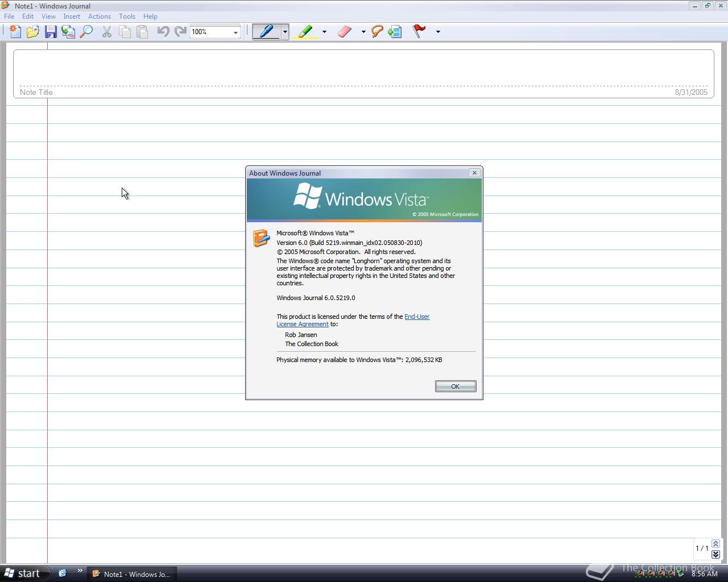Viewport: 728px width, 582px height.
Task: Go to previous page with up arrows
Action: tap(715, 543)
